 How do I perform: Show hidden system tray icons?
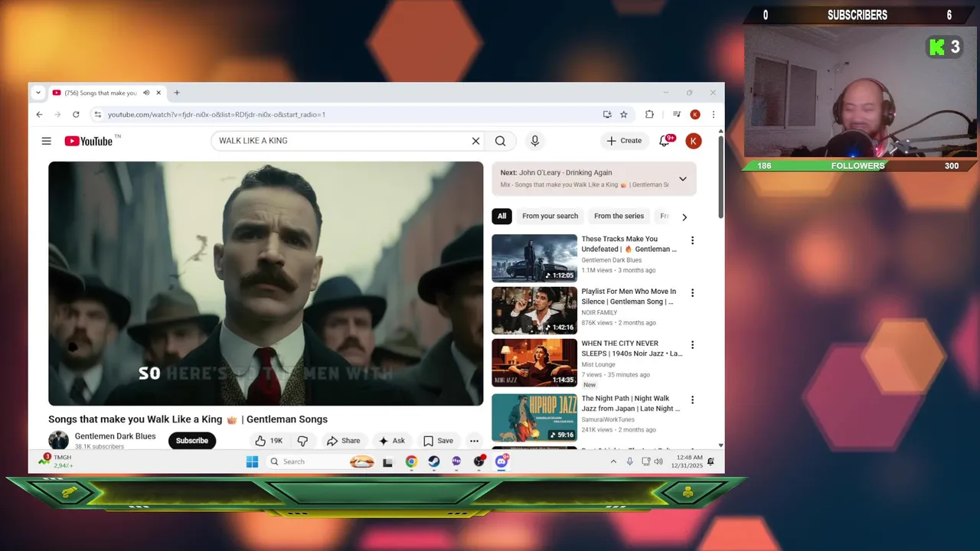point(613,461)
